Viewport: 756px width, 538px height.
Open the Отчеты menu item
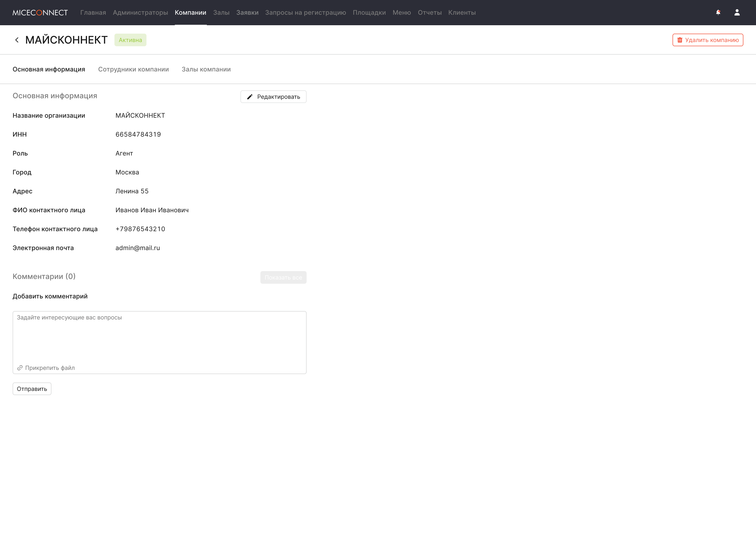point(429,13)
